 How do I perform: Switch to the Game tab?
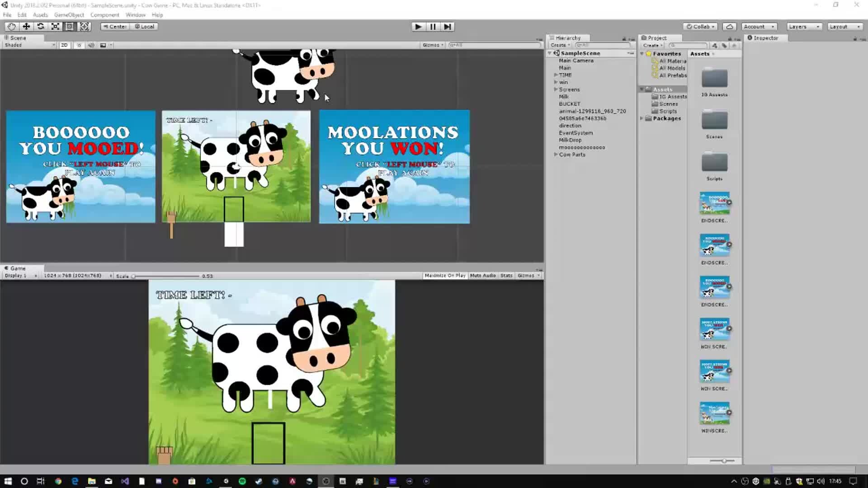coord(17,267)
